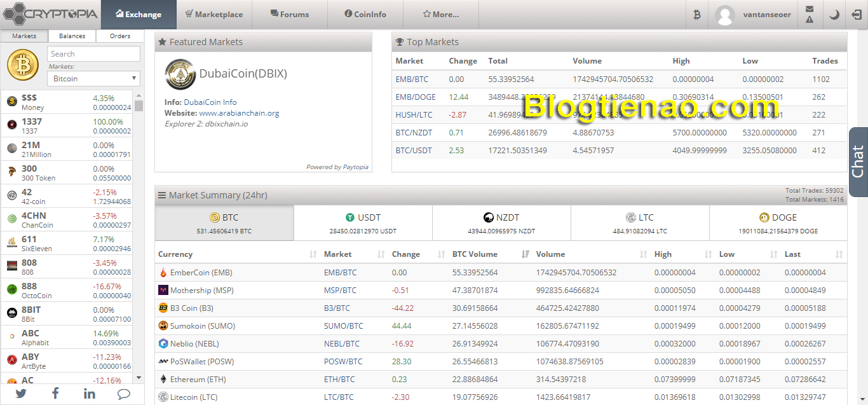The height and width of the screenshot is (405, 868).
Task: Open the warning triangle notifications icon
Action: (810, 20)
